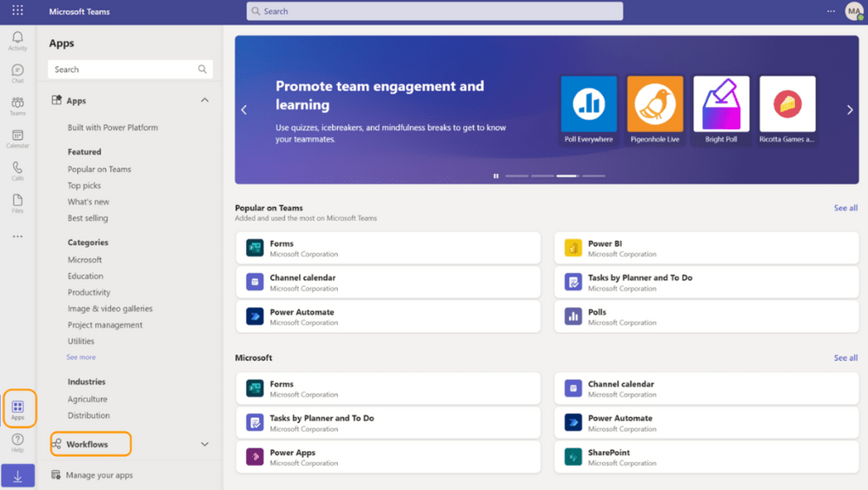Image resolution: width=868 pixels, height=490 pixels.
Task: Expand the Workflows section
Action: pyautogui.click(x=205, y=444)
